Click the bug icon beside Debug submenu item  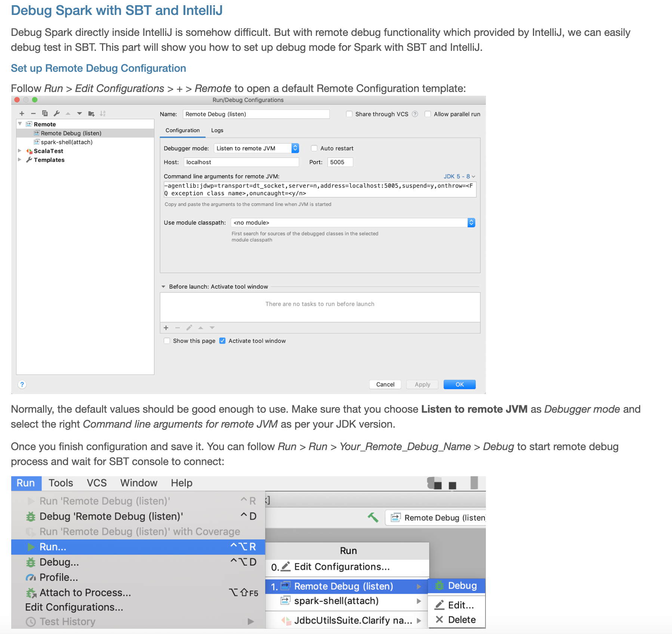coord(440,585)
